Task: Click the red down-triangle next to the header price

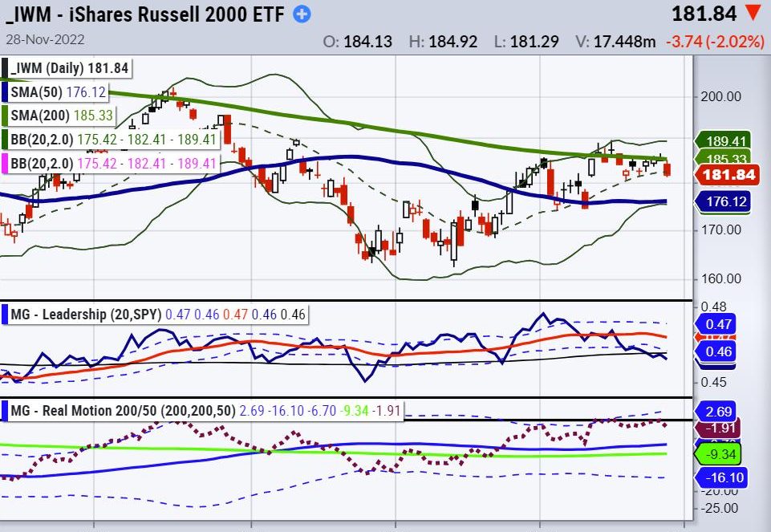Action: point(753,12)
